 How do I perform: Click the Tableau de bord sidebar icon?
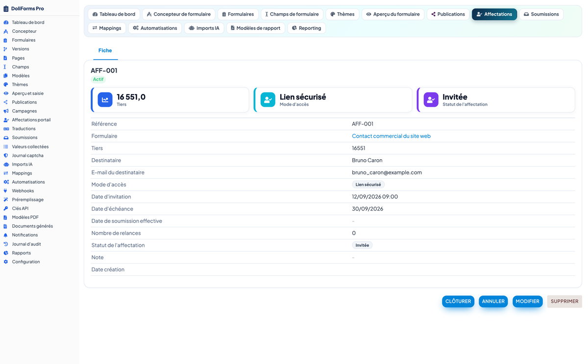tap(6, 23)
